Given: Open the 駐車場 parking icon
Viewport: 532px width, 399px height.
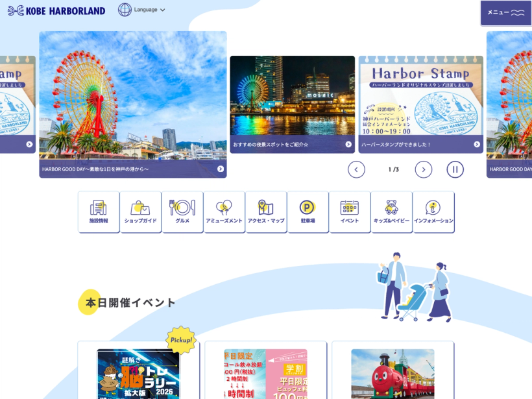Looking at the screenshot, I should tap(308, 212).
